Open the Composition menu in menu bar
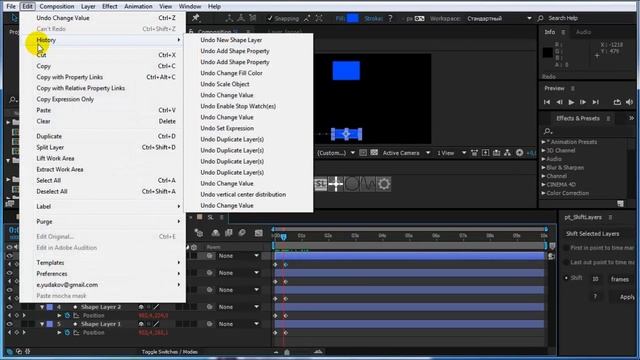 (57, 6)
